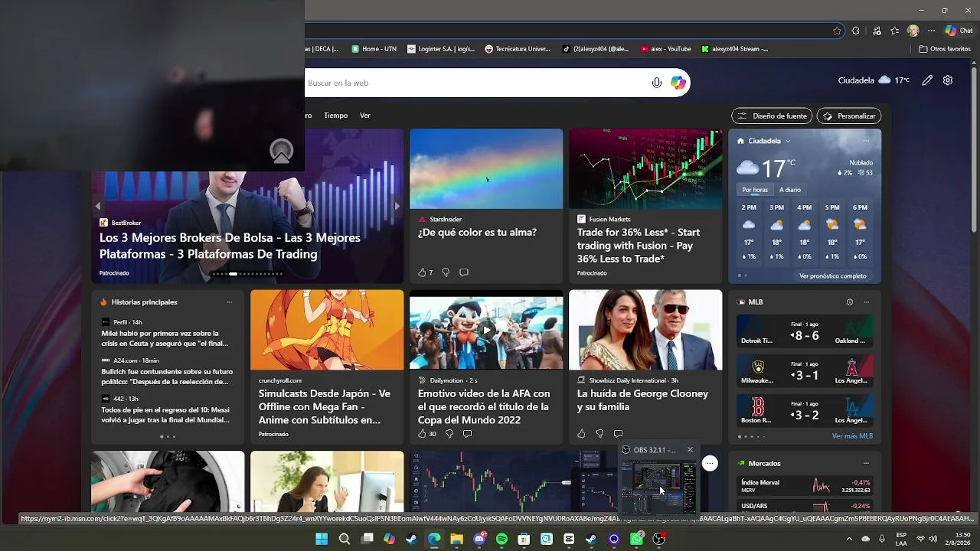Open the Detroit vs Oakland 8-6 game score
980x551 pixels.
(x=805, y=331)
